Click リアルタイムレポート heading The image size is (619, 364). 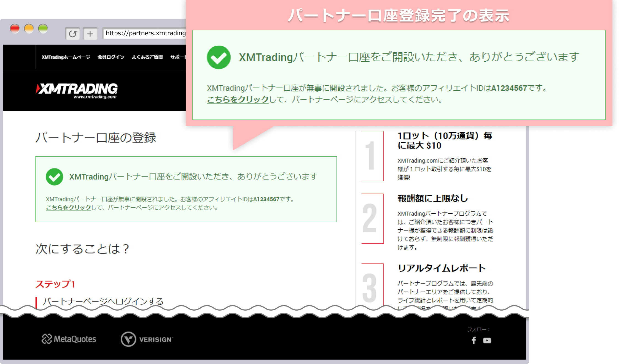(x=442, y=268)
